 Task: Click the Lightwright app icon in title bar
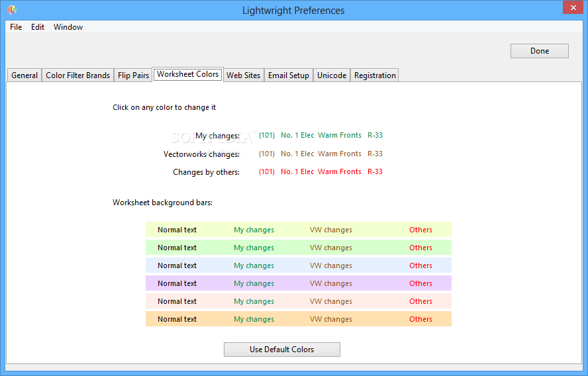12,10
